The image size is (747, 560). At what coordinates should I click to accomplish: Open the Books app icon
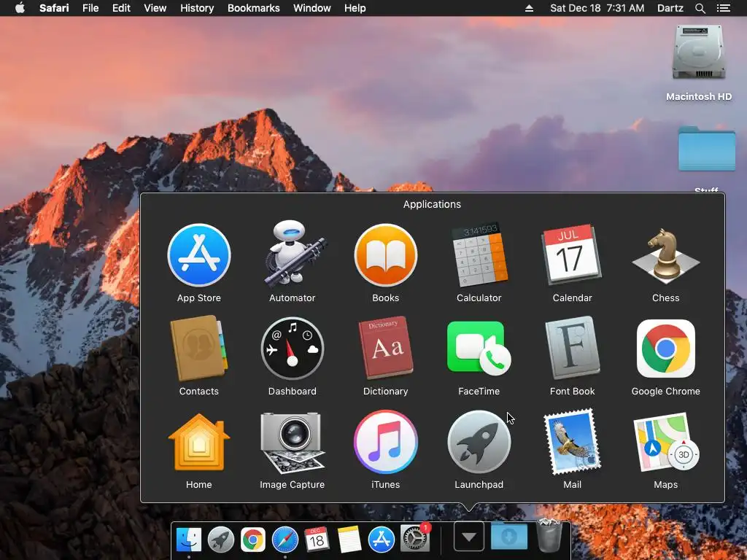385,255
